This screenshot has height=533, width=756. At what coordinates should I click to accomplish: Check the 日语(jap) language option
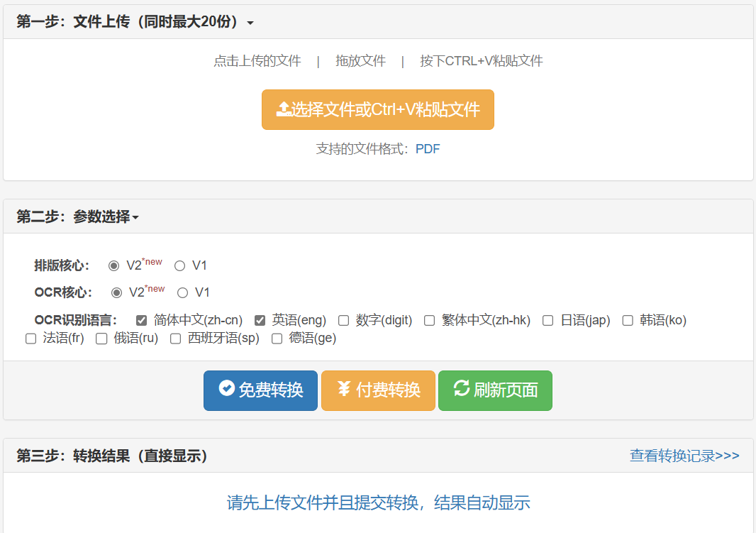(x=547, y=320)
